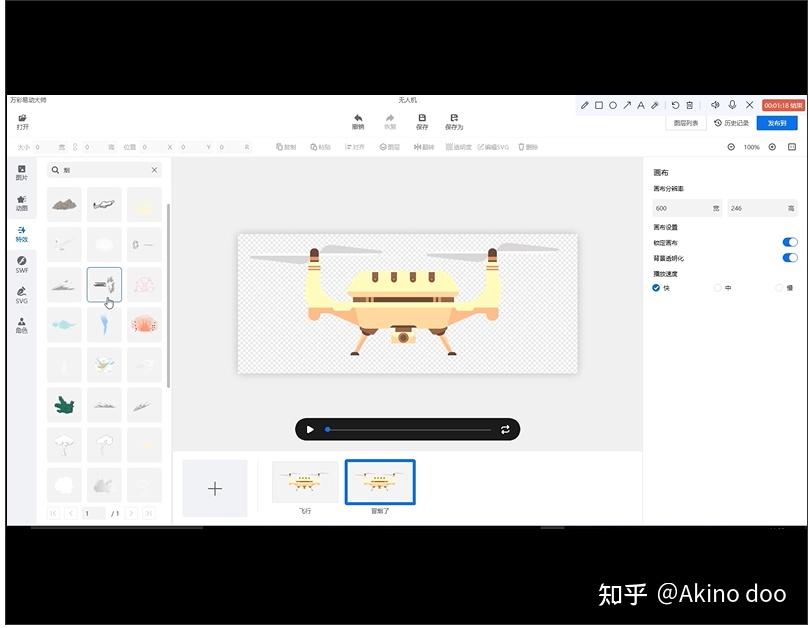Clear the search with the X icon

coord(154,170)
